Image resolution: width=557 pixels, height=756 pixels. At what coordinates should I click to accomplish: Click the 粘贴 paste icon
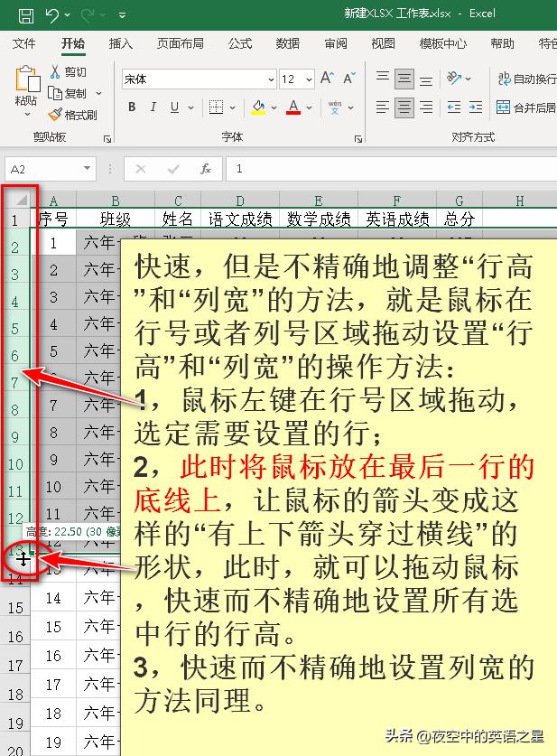[27, 79]
